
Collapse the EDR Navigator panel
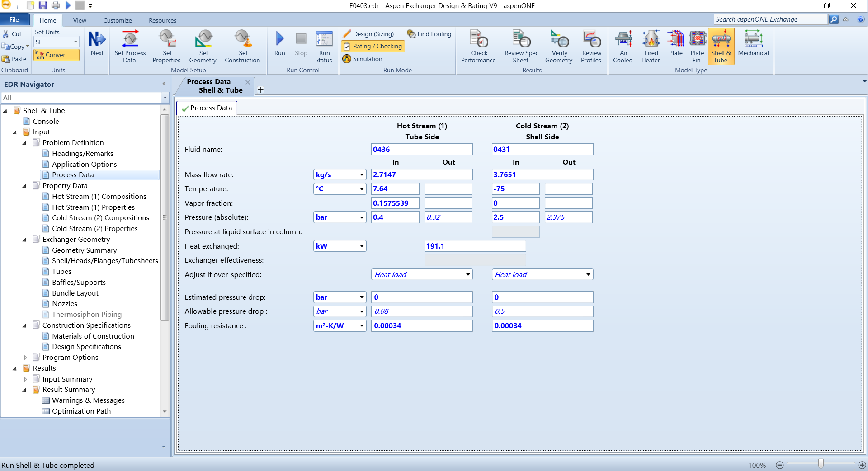click(164, 84)
